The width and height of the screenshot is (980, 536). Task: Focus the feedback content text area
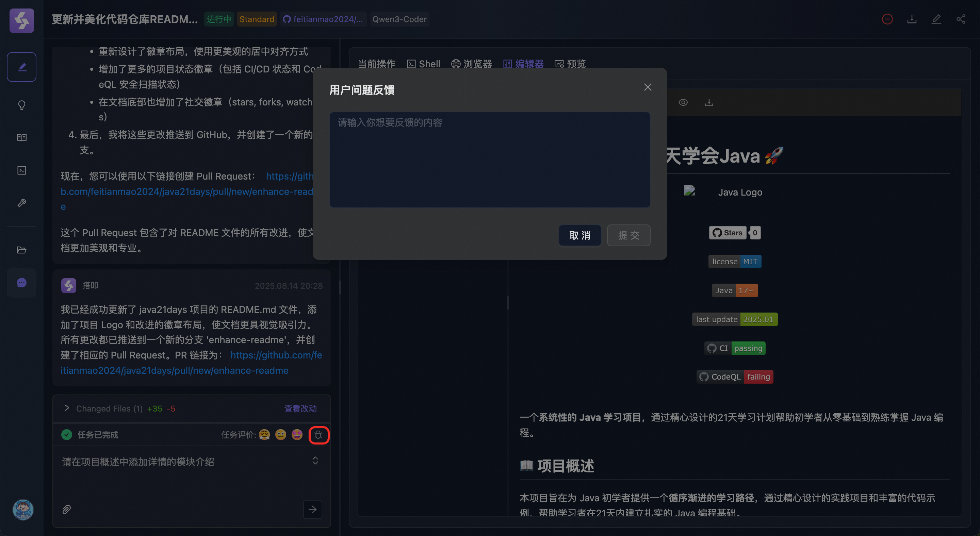[490, 160]
